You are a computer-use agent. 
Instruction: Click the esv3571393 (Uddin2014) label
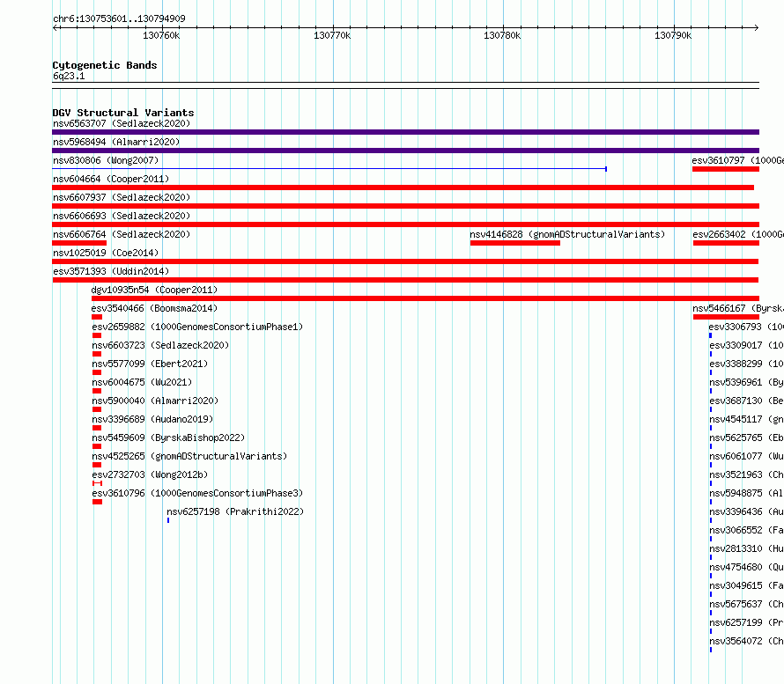pyautogui.click(x=111, y=271)
